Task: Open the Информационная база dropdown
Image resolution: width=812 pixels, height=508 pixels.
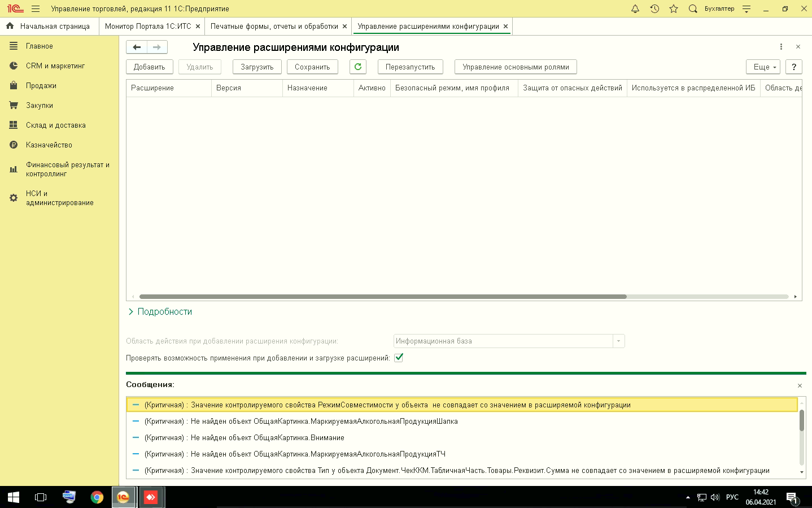Action: point(618,341)
